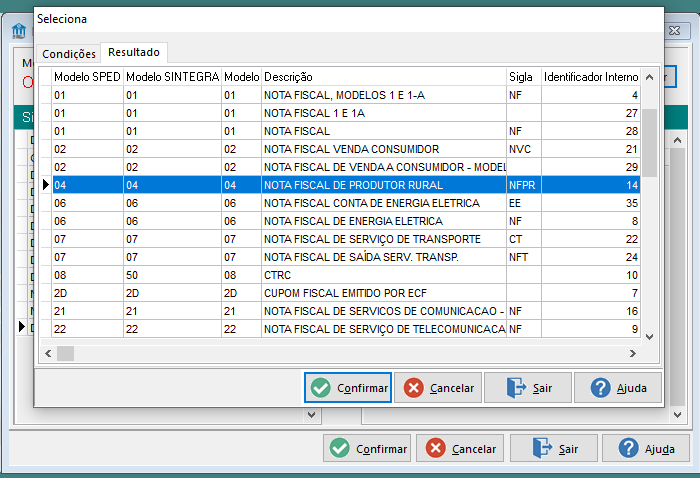Select row NOTA FISCAL DE VENDA A CONSUMIDOR - MODEL
The width and height of the screenshot is (700, 478).
pyautogui.click(x=346, y=167)
